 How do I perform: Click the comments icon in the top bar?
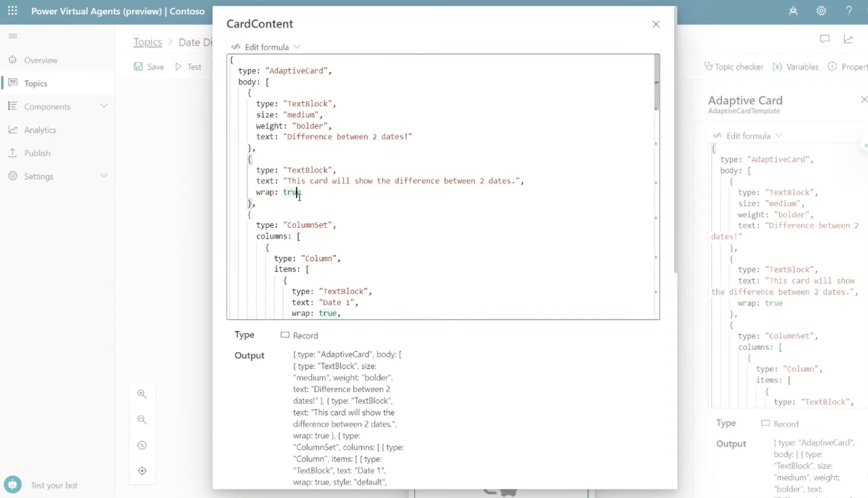(824, 39)
